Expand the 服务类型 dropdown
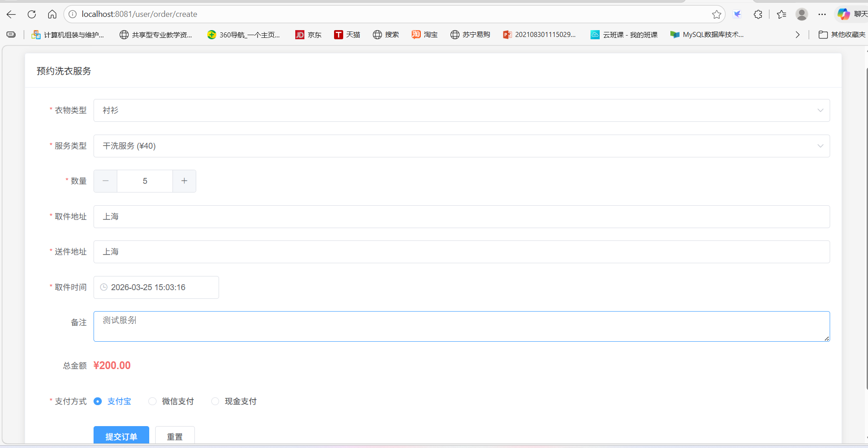Screen dimensions: 868x448 pyautogui.click(x=461, y=146)
